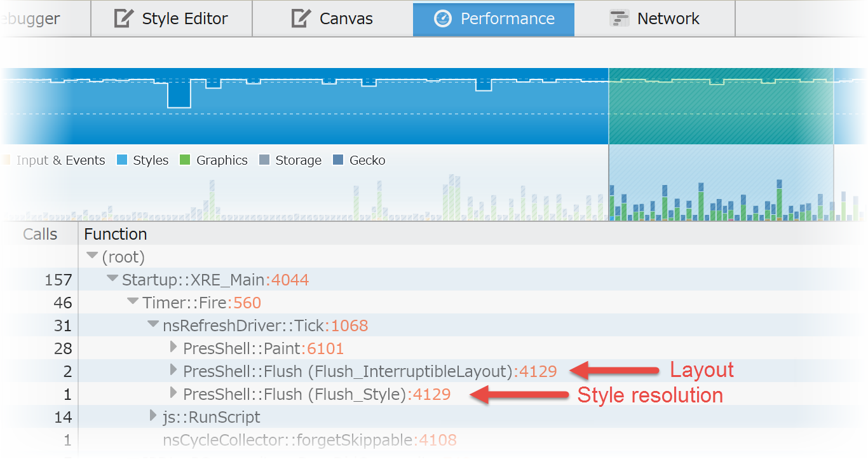Collapse the Startup::XRE_Main node

click(112, 278)
